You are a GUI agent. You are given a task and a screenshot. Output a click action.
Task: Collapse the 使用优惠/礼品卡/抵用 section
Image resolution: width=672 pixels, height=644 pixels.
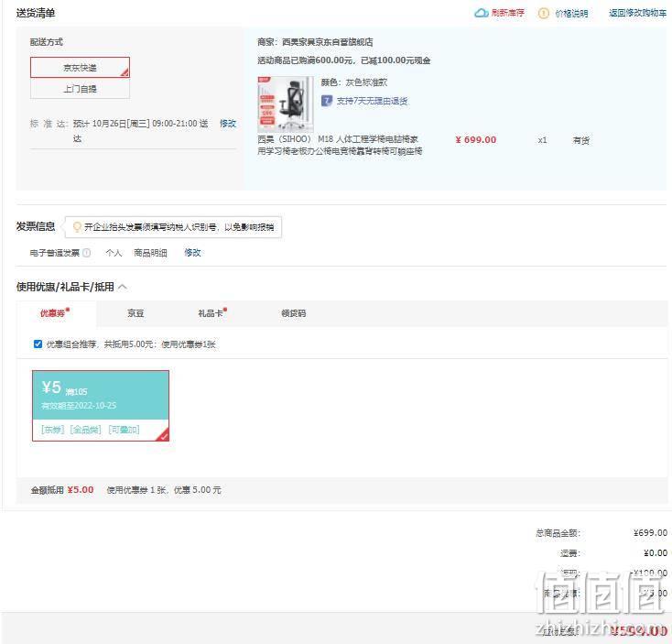tap(123, 287)
